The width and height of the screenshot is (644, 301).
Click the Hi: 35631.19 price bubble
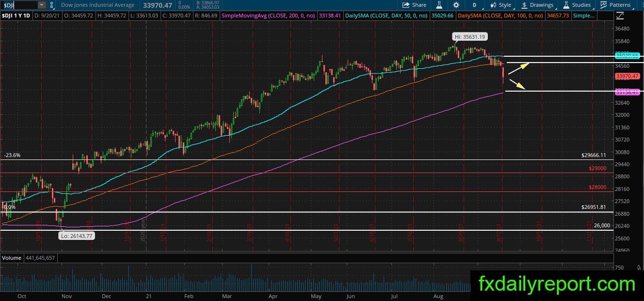coord(470,36)
